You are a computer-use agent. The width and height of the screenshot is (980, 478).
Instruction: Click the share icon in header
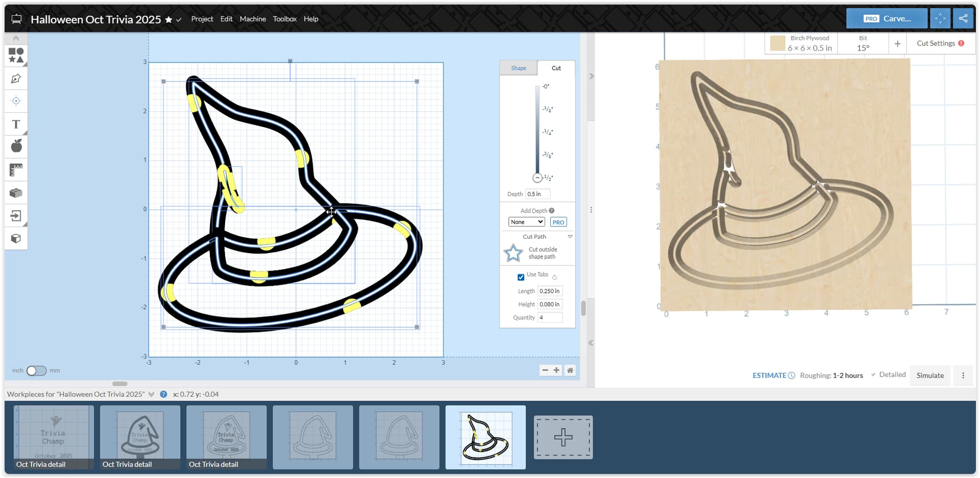[x=963, y=18]
